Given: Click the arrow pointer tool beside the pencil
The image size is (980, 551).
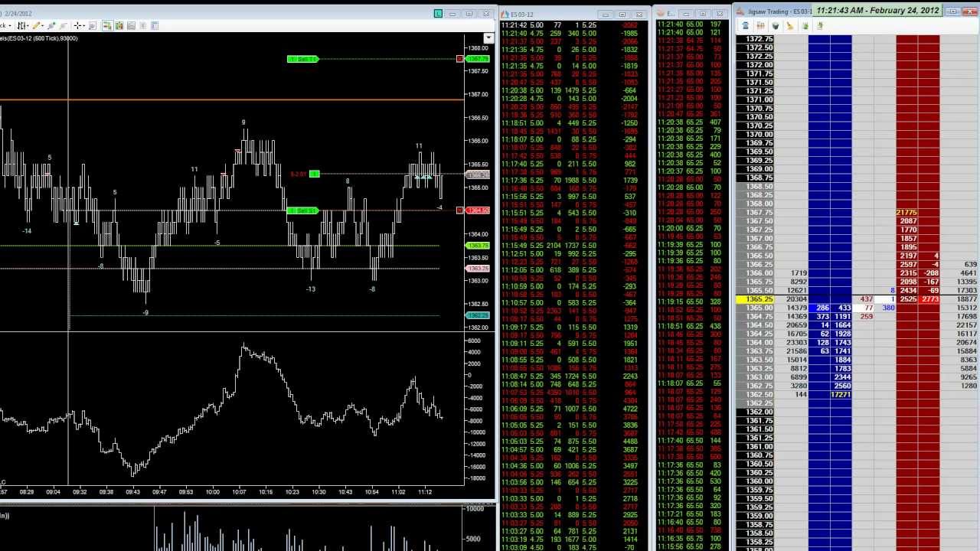Looking at the screenshot, I should tap(51, 25).
